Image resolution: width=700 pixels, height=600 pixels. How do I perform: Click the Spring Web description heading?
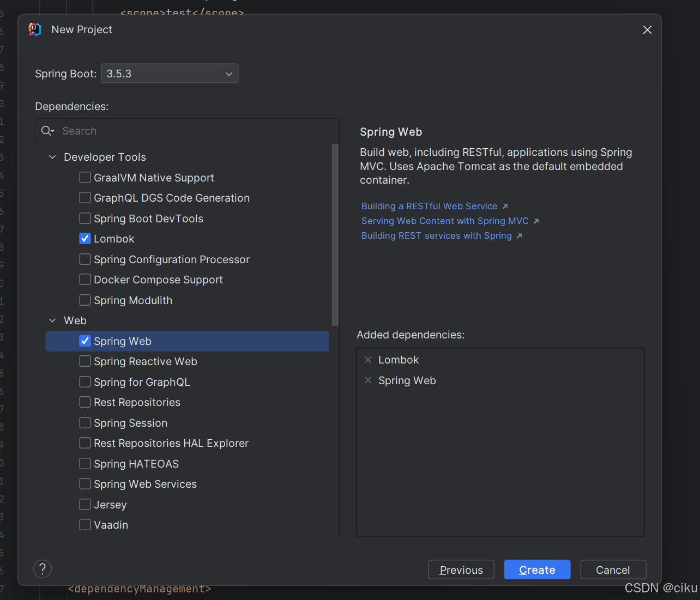[391, 132]
